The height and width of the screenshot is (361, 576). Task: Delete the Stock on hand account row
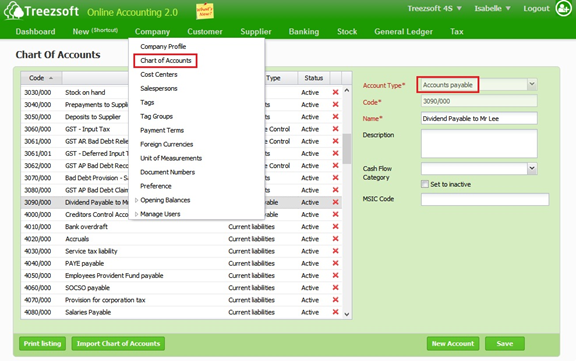tap(335, 92)
